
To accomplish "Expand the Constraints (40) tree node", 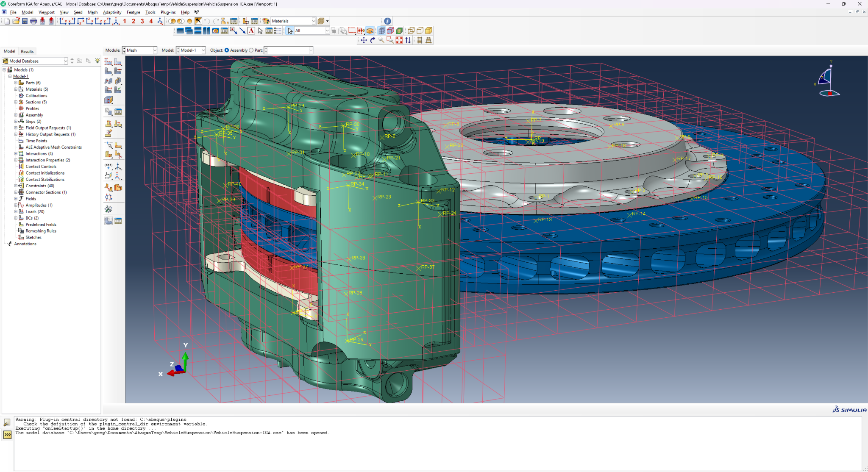I will tap(16, 186).
